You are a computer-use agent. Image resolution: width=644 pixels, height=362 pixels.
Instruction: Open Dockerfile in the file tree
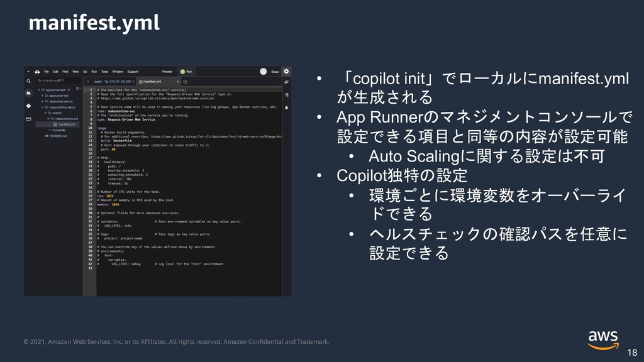click(x=57, y=130)
